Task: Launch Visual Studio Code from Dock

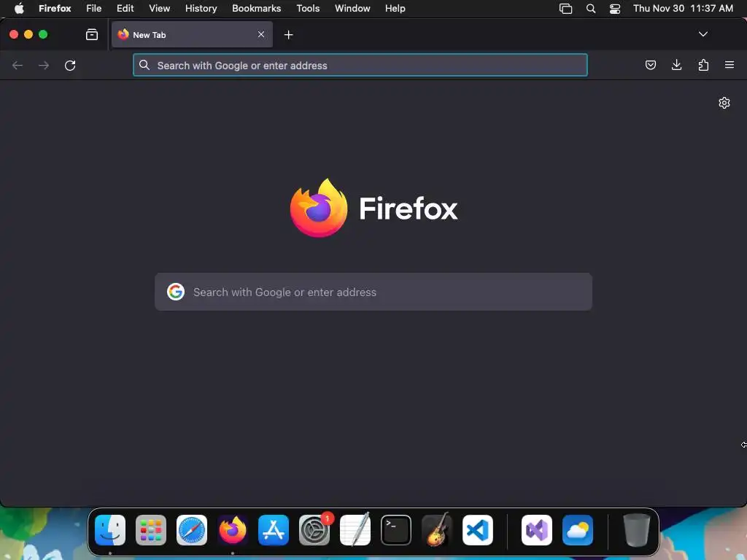Action: [x=478, y=529]
